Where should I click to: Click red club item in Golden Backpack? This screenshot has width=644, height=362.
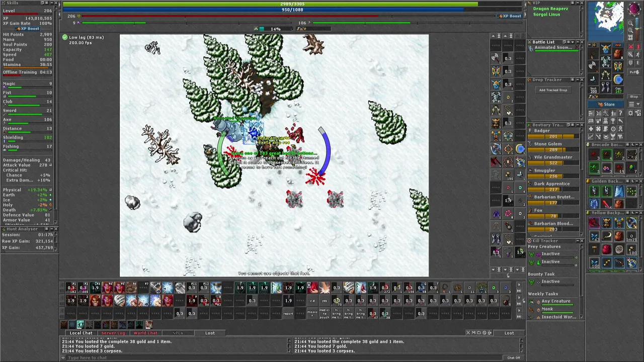click(x=607, y=204)
